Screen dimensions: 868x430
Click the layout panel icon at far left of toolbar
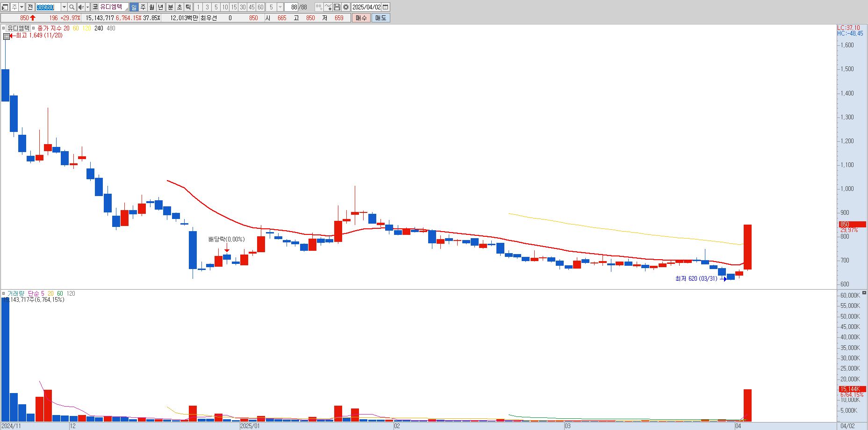tap(5, 7)
